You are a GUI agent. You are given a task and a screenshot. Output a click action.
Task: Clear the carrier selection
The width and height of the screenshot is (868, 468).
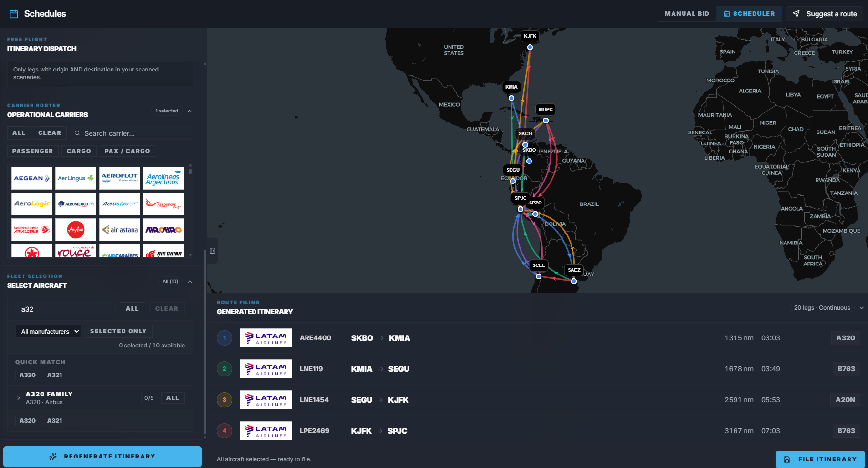[x=50, y=133]
